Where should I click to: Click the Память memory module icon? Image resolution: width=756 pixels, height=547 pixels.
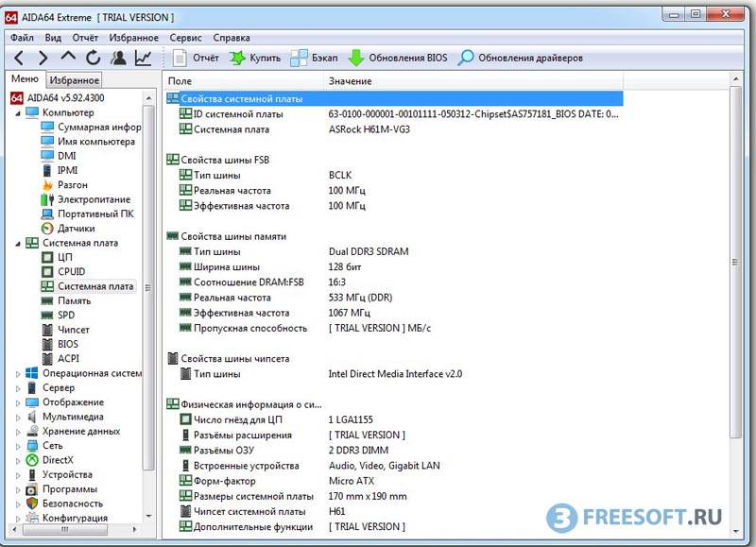47,300
